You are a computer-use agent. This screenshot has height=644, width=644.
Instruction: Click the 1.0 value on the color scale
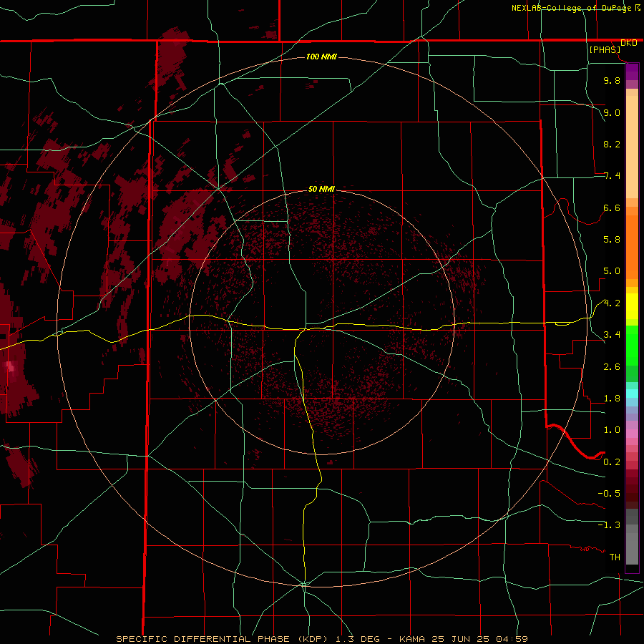[612, 430]
